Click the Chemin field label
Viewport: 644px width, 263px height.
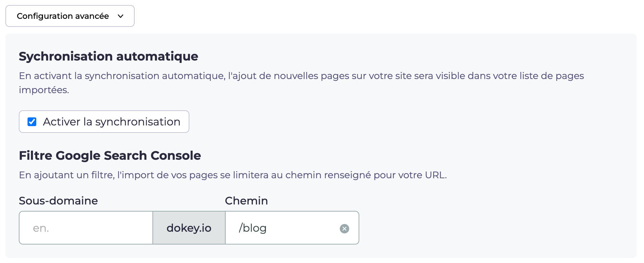246,200
